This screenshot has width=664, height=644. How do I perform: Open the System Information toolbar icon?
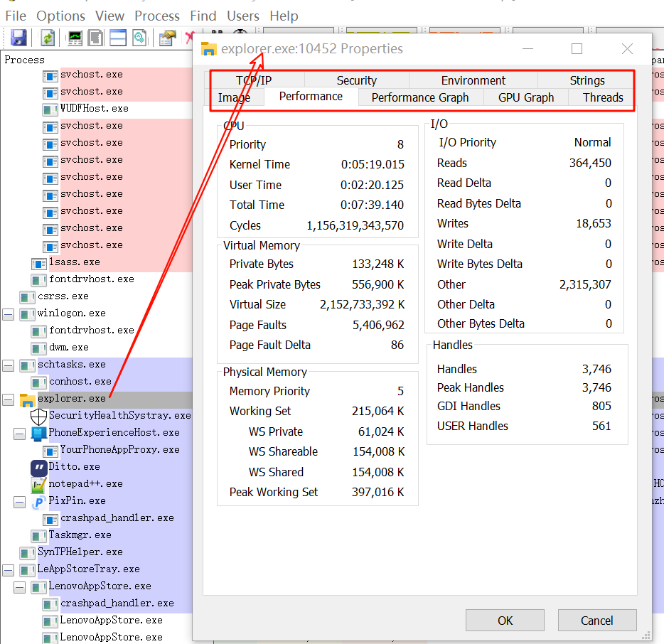click(74, 38)
